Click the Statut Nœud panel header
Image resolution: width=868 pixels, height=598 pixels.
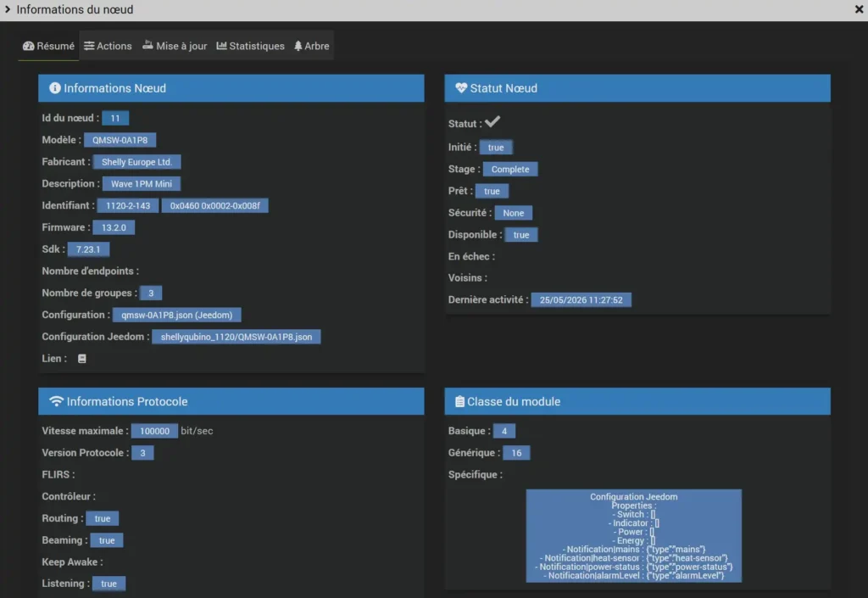637,88
